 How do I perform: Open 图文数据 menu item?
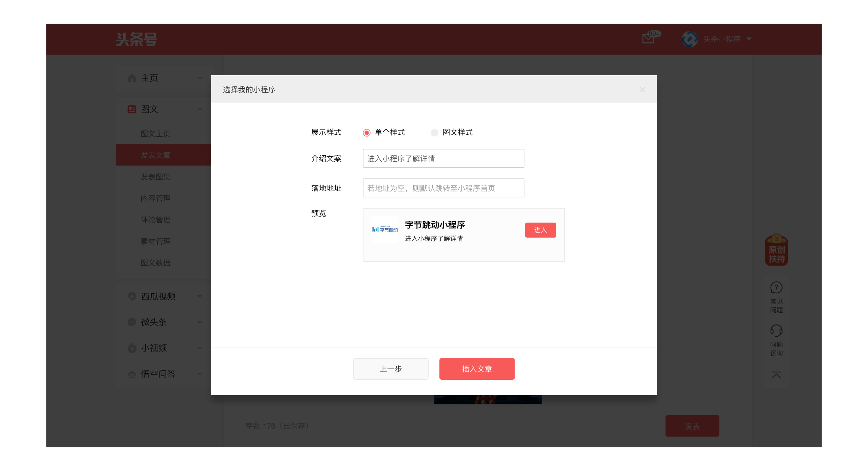coord(155,263)
